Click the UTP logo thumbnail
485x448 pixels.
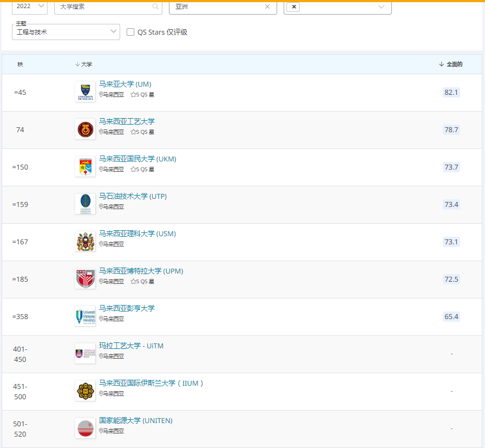[85, 204]
